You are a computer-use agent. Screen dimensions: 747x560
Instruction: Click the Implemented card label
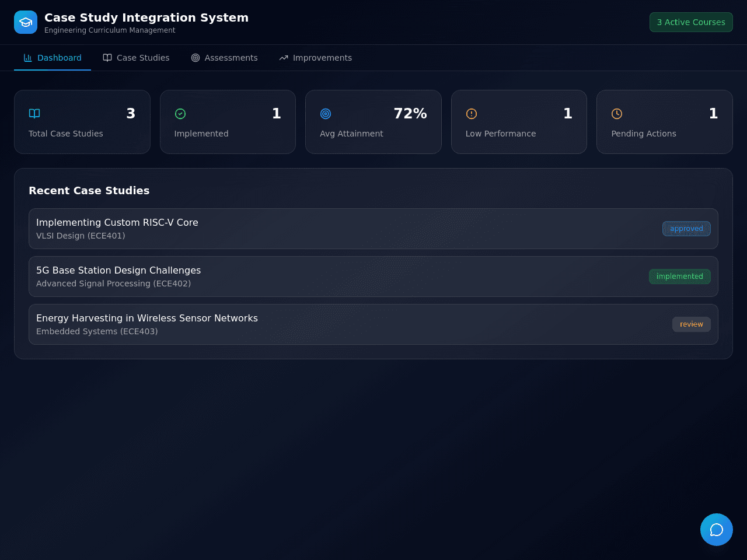click(x=201, y=134)
